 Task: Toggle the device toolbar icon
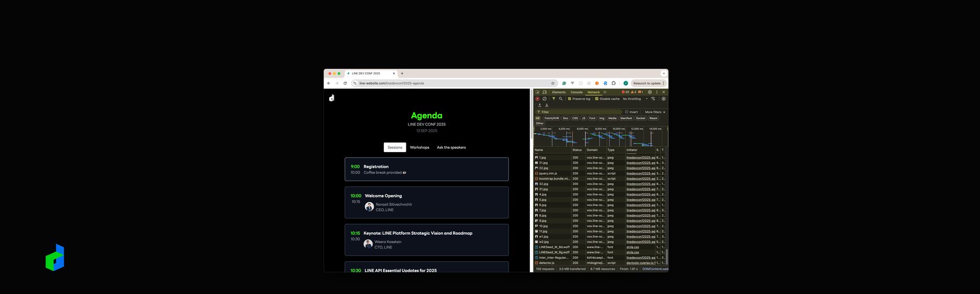(x=545, y=92)
